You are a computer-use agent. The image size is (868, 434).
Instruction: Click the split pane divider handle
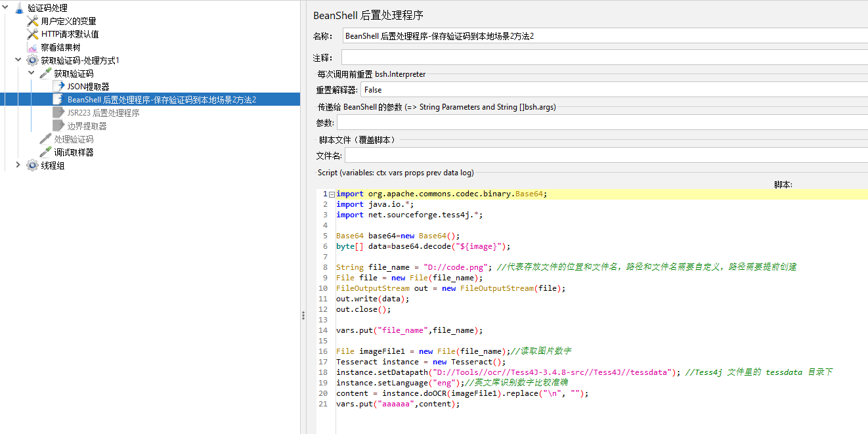tap(303, 315)
